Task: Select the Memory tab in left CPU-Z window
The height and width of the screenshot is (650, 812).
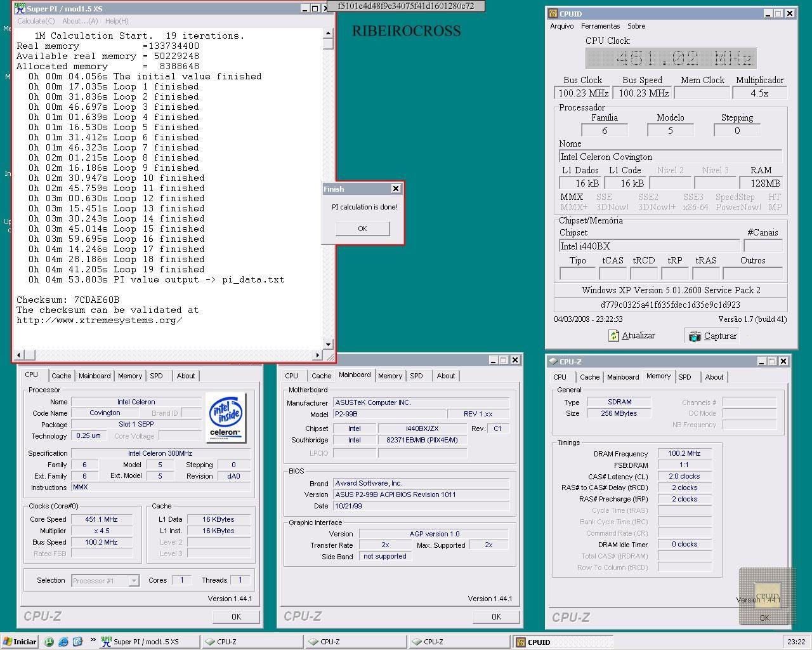Action: (x=130, y=376)
